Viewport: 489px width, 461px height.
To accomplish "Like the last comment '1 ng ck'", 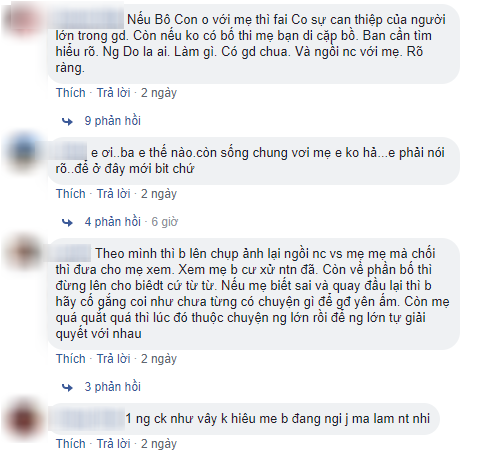I will (71, 444).
